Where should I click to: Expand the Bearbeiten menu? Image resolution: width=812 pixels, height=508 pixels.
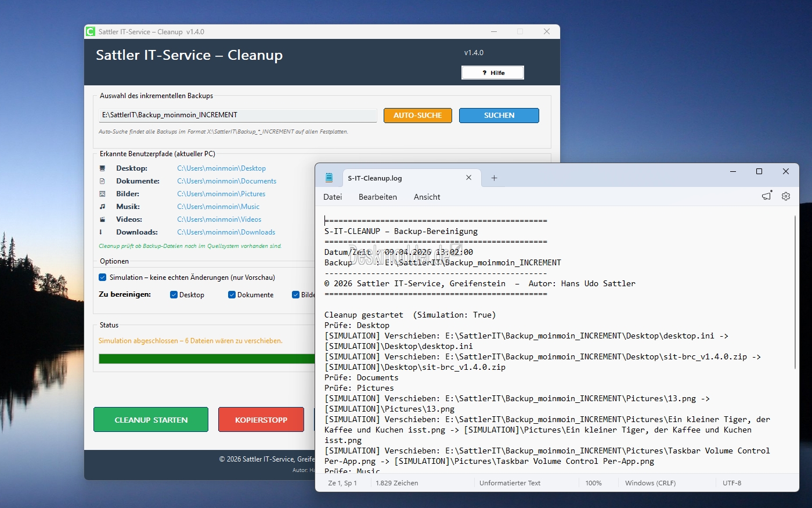(x=377, y=197)
